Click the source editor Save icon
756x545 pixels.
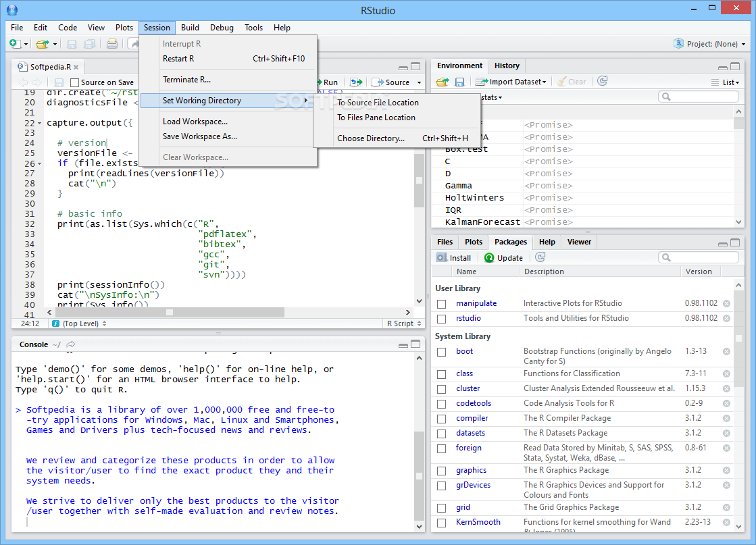[59, 82]
